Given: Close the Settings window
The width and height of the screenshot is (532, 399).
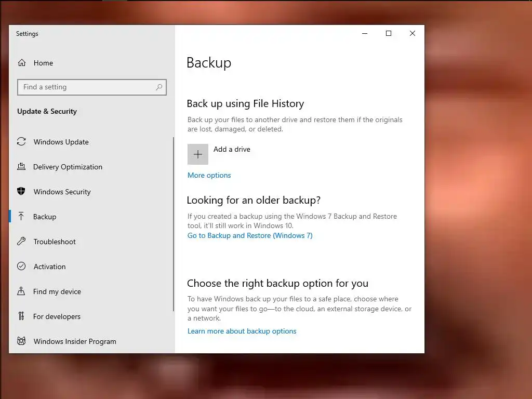Looking at the screenshot, I should 412,33.
